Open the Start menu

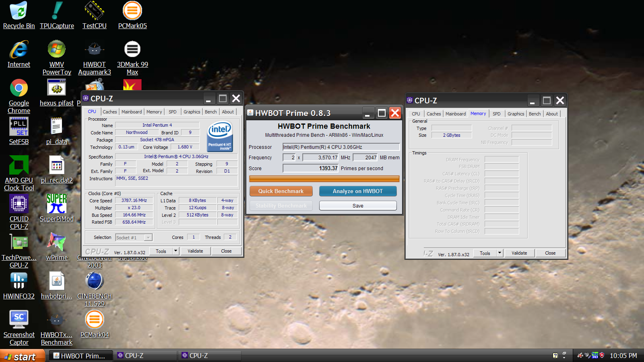tap(22, 356)
